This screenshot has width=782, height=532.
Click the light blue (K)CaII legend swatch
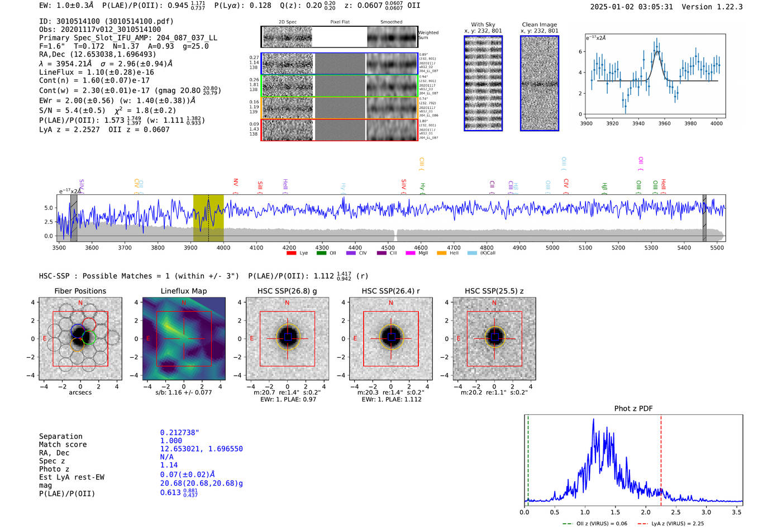tap(472, 253)
